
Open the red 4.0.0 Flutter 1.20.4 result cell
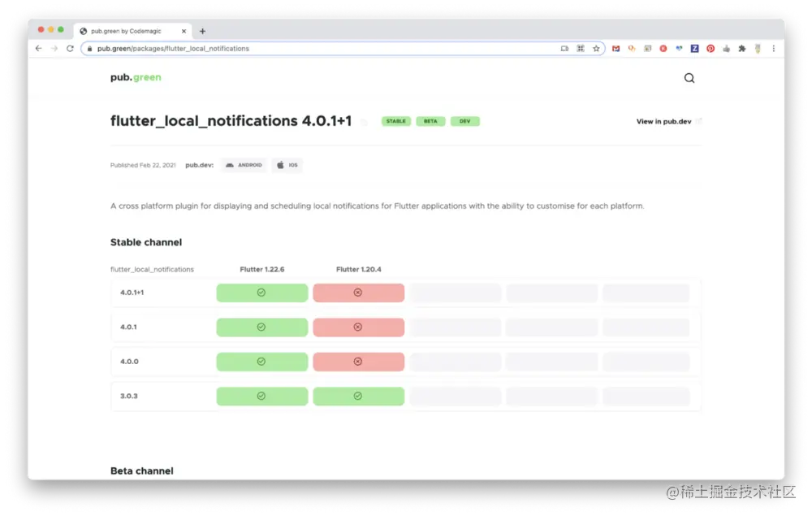pos(358,362)
